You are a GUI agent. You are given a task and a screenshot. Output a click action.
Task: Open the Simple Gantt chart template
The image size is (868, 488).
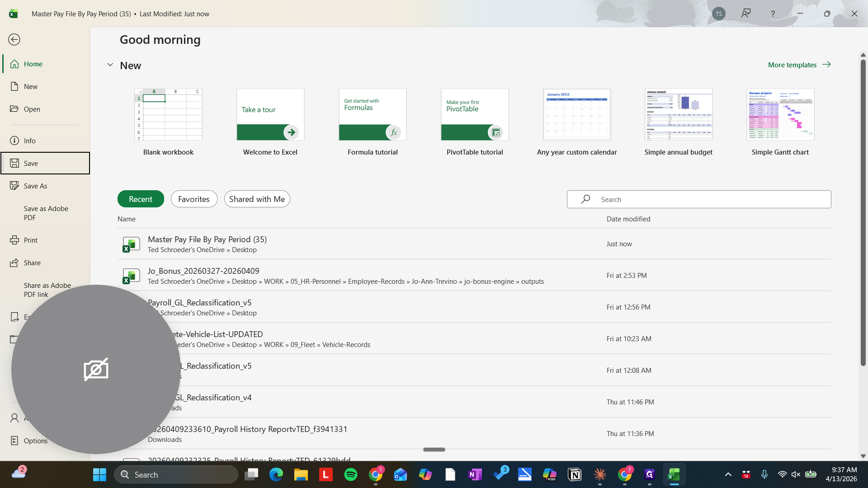click(x=780, y=115)
